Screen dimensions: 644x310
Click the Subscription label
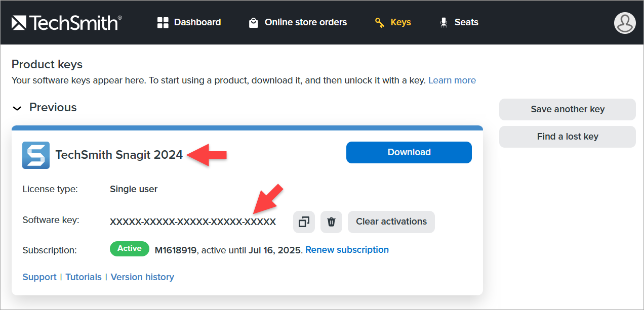click(50, 250)
